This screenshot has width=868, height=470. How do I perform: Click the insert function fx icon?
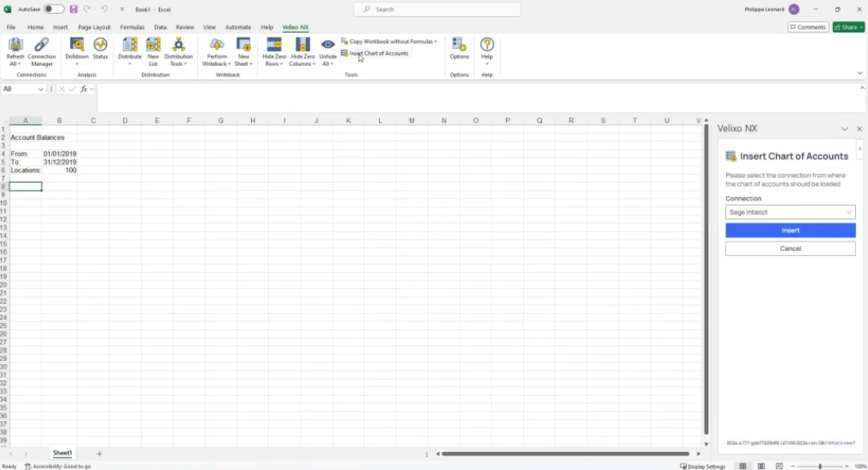[x=84, y=89]
